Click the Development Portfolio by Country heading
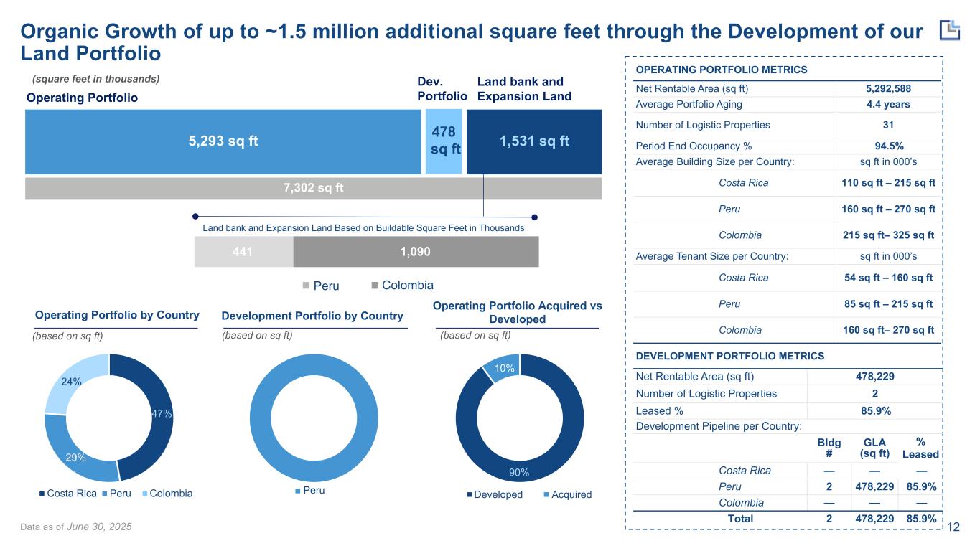This screenshot has width=980, height=551. [x=312, y=316]
